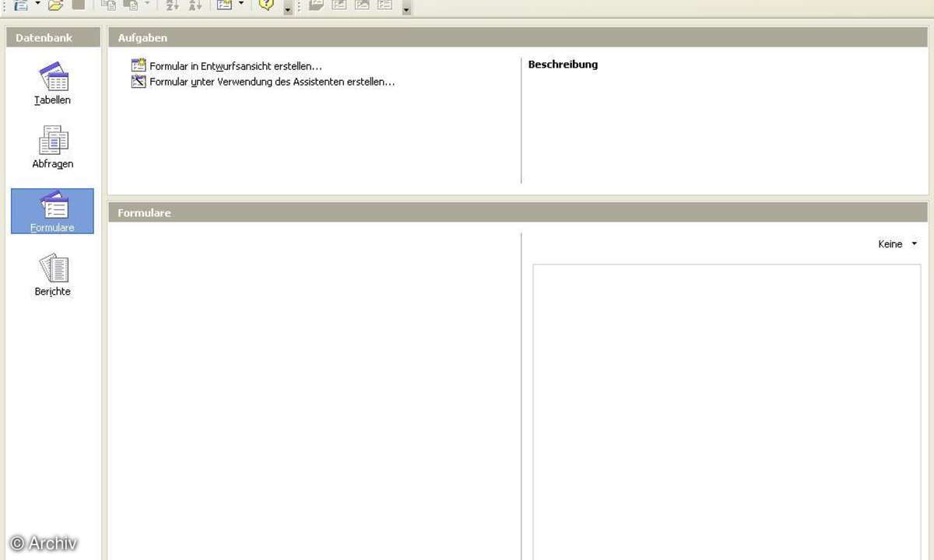Click Formular unter Verwendung des Assistenten erstellen
Image resolution: width=934 pixels, height=560 pixels.
tap(272, 82)
